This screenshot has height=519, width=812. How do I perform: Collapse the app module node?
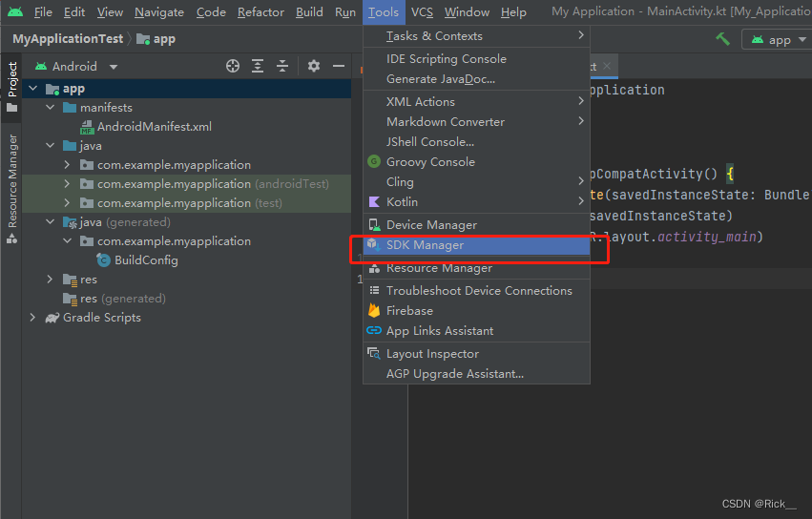(33, 89)
